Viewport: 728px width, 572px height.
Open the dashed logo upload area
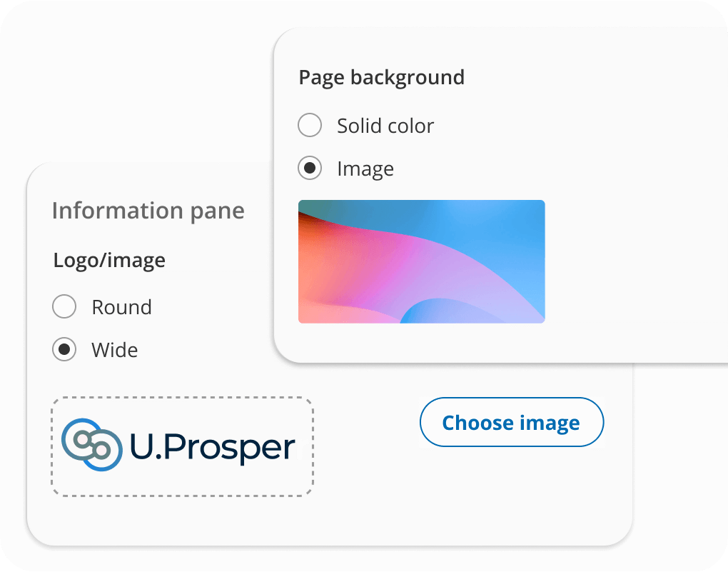(x=181, y=444)
